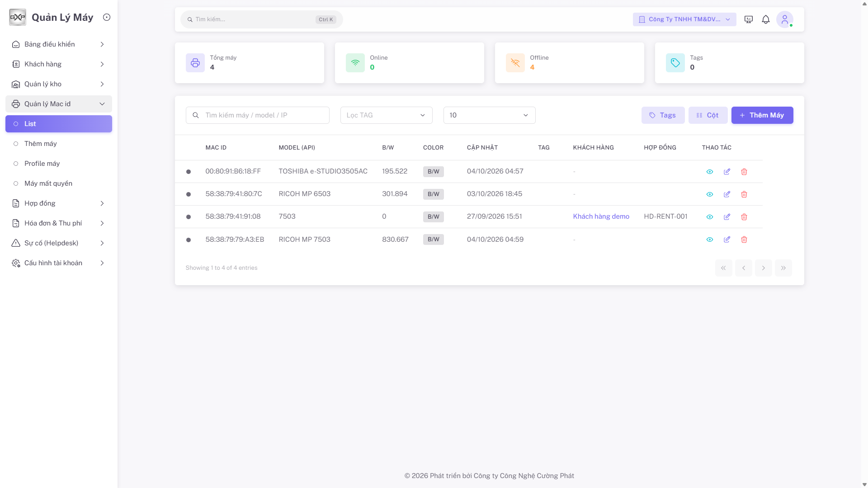Viewport: 868px width, 488px height.
Task: Delete the TOSHIBA e-STUDIO3505AC machine
Action: tap(744, 172)
